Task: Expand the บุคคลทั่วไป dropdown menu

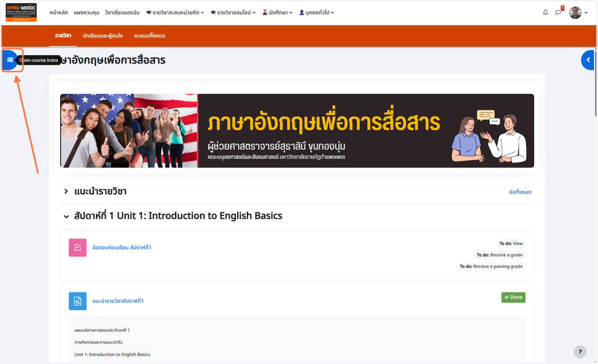Action: point(316,12)
